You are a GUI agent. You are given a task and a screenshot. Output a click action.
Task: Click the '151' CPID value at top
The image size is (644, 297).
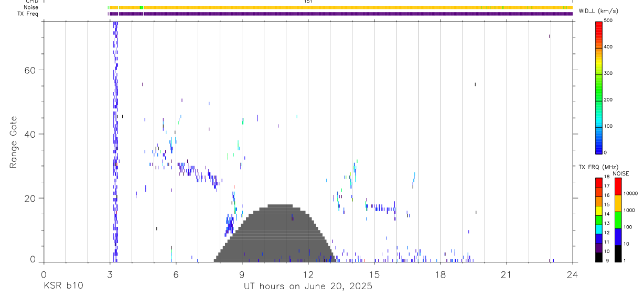[x=308, y=2]
